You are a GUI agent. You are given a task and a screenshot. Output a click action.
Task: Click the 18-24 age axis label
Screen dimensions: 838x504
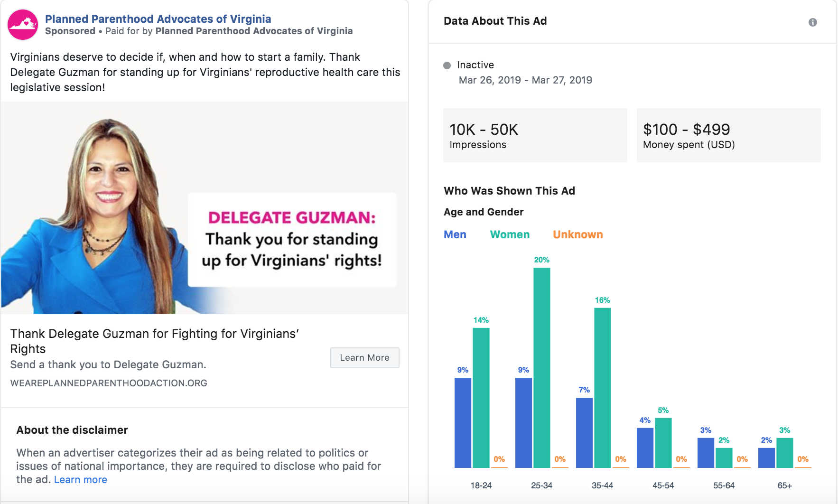point(481,485)
